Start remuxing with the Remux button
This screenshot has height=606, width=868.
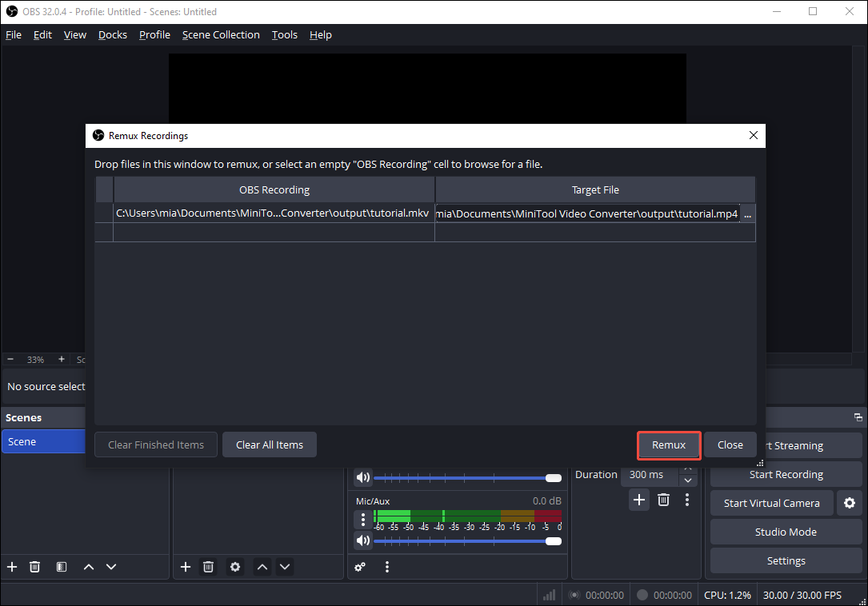[x=669, y=445]
